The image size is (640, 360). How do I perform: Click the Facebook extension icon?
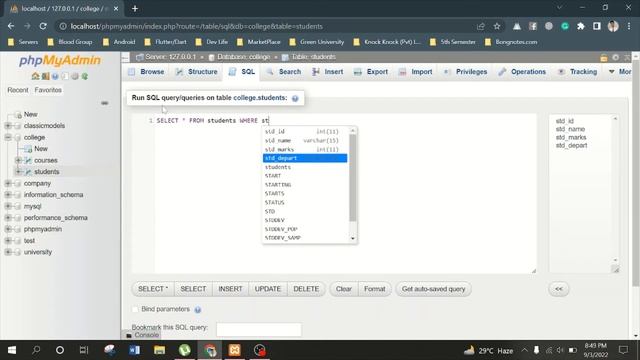[533, 26]
